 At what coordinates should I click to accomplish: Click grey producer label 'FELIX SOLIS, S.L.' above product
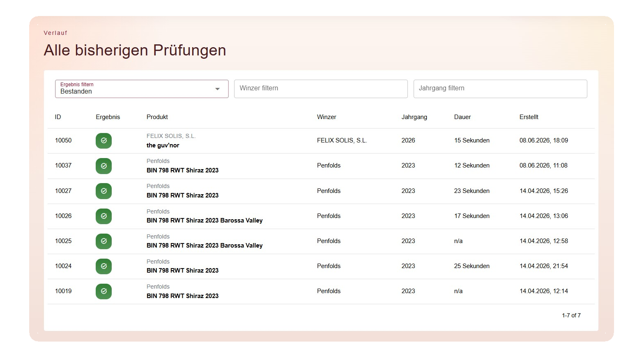point(171,136)
